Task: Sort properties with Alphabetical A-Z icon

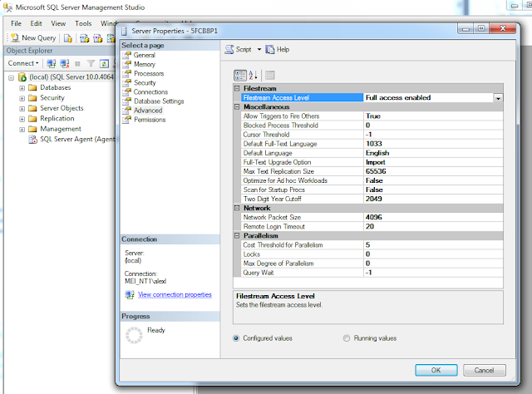Action: pyautogui.click(x=253, y=76)
